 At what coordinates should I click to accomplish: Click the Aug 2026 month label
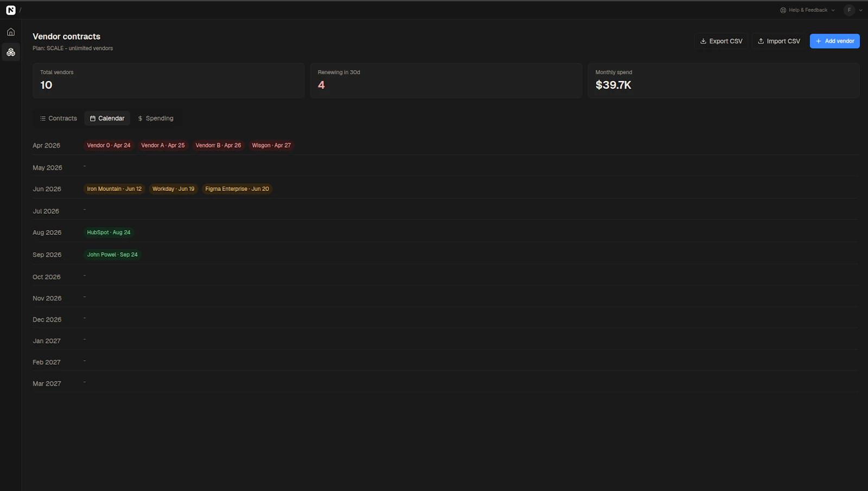[x=47, y=232]
